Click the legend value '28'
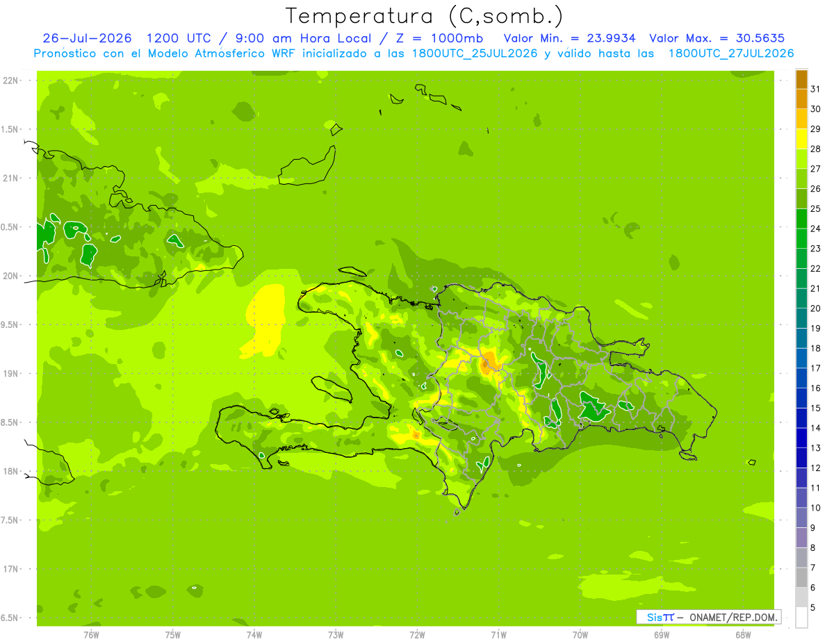This screenshot has height=644, width=834. pyautogui.click(x=816, y=149)
